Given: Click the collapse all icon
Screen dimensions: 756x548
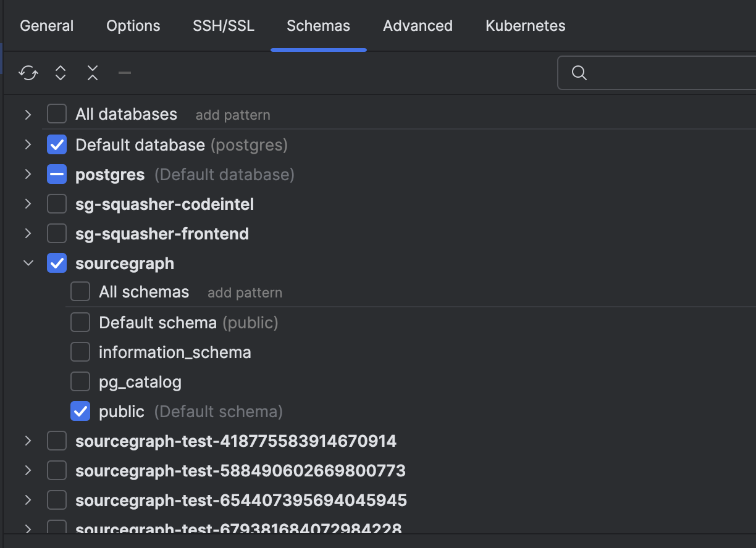Looking at the screenshot, I should coord(93,73).
